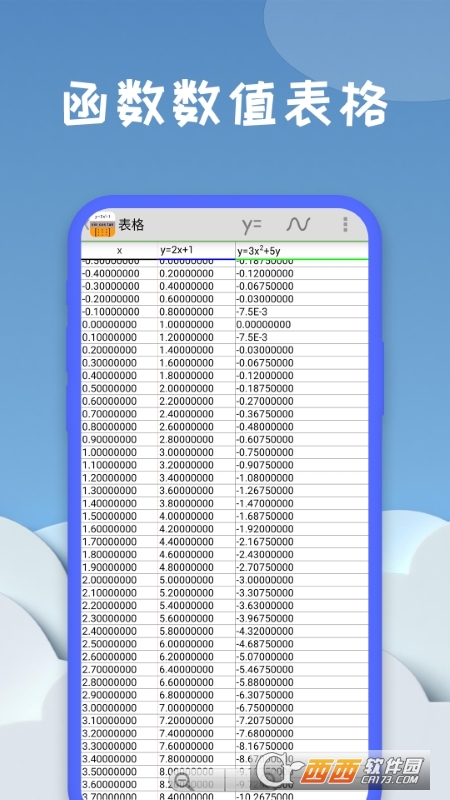Tap y=2x+1 value 6.00000000 in the x=2.5 row

(196, 644)
